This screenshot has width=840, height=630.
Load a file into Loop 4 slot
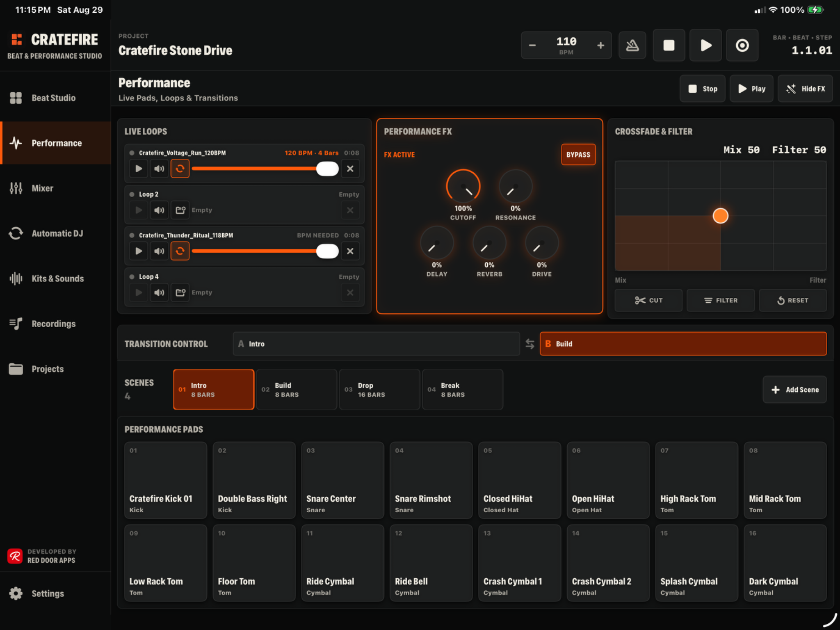tap(180, 292)
